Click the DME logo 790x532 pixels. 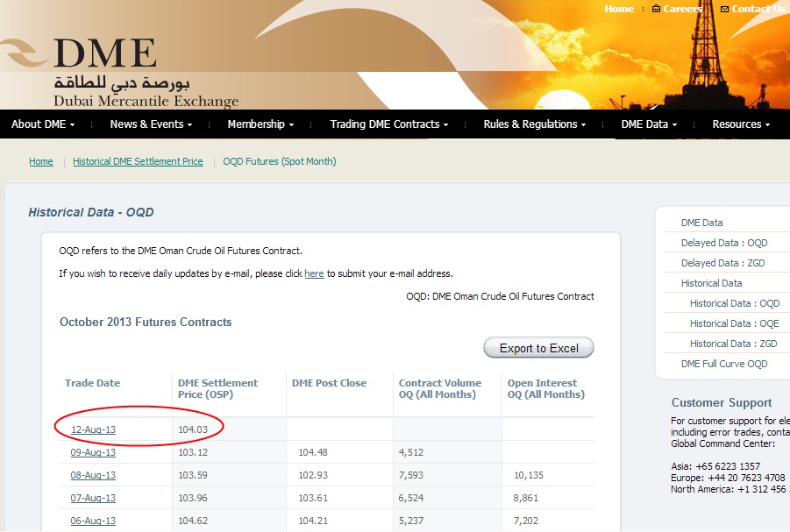pyautogui.click(x=120, y=72)
